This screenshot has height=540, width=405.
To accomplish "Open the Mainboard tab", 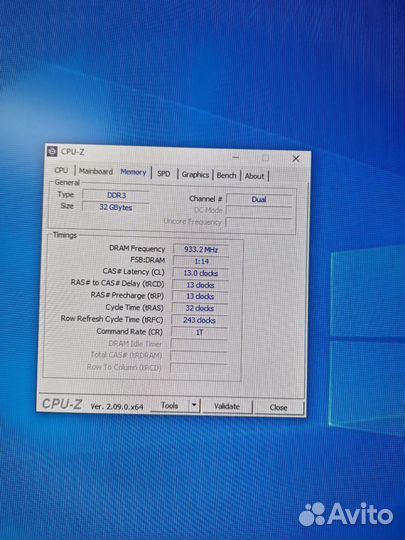I will coord(96,171).
